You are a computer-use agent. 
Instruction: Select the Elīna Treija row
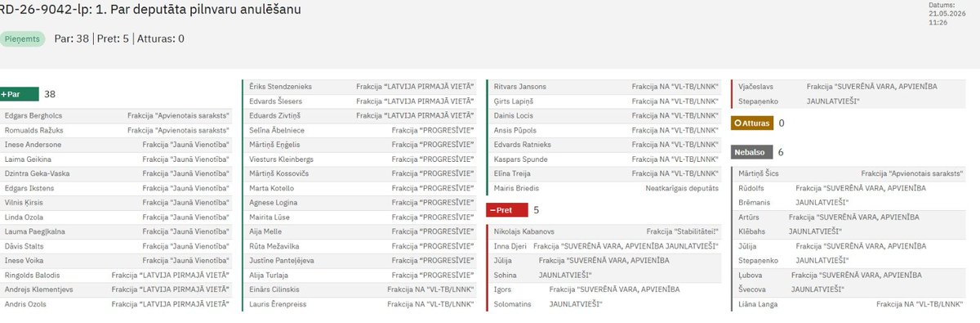[604, 174]
